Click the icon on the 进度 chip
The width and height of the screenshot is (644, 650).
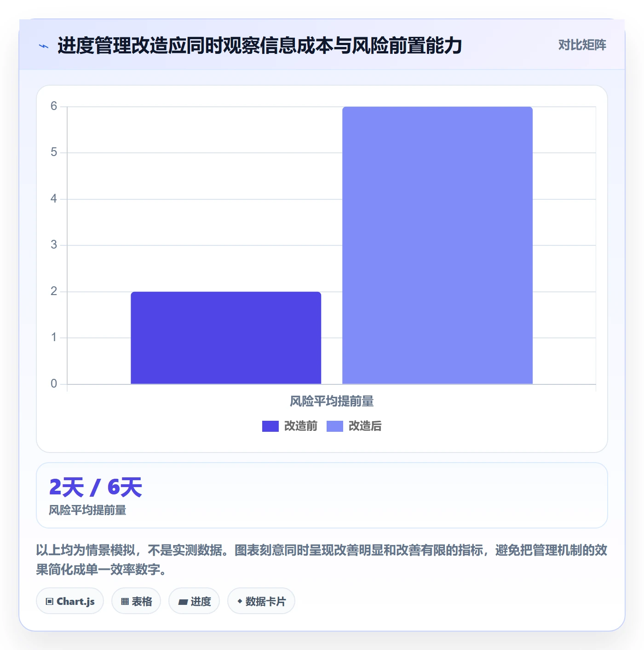point(183,602)
